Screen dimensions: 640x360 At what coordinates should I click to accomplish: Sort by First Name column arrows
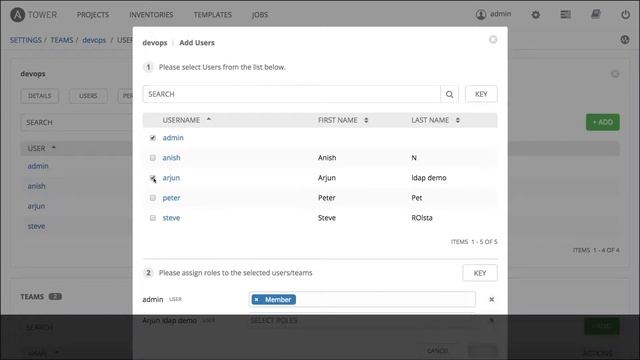click(x=366, y=120)
